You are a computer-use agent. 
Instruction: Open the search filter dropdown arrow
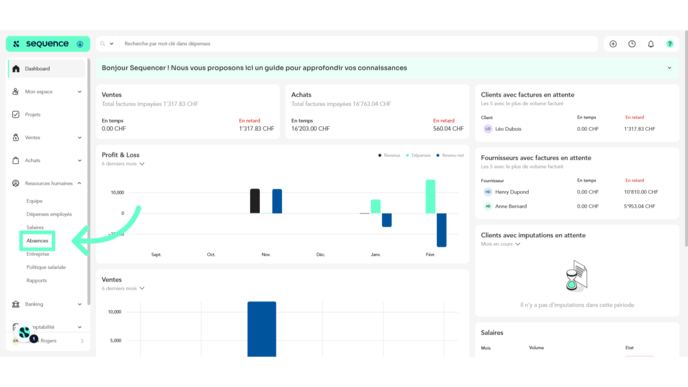[x=111, y=44]
